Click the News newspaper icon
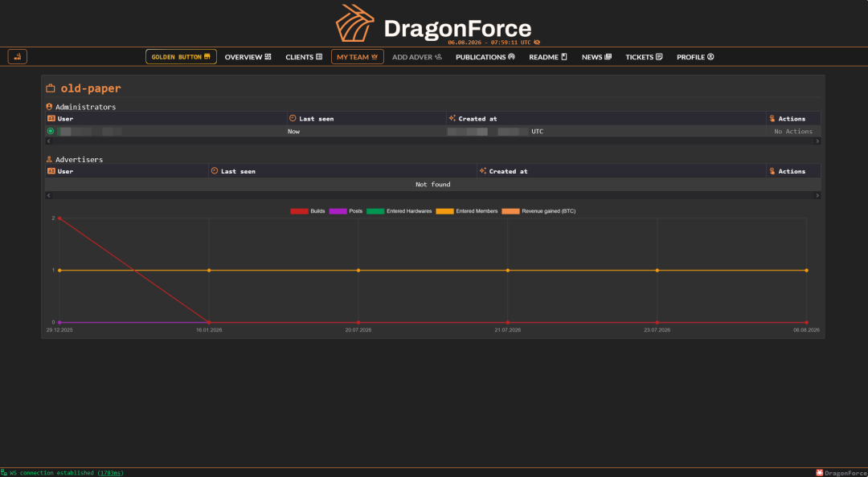Screen dimensions: 868x477 tap(608, 56)
